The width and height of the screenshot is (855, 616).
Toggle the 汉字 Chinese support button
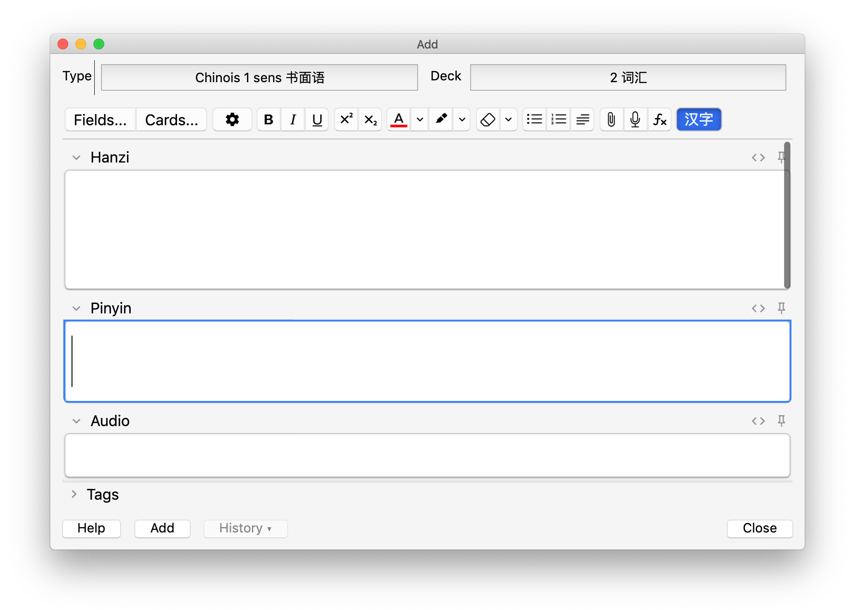698,119
